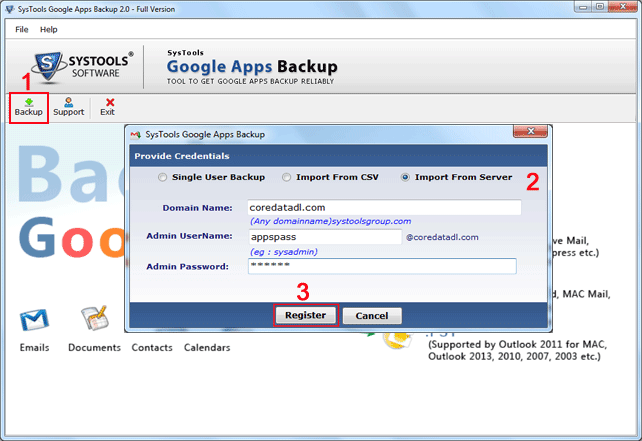Image resolution: width=642 pixels, height=441 pixels.
Task: Click the Domain Name input field
Action: 384,208
